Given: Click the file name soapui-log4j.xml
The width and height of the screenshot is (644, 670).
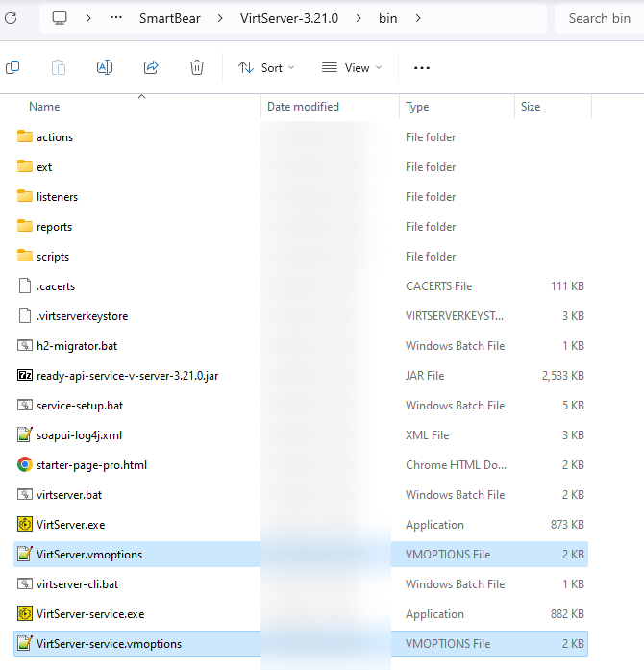Looking at the screenshot, I should coord(79,435).
